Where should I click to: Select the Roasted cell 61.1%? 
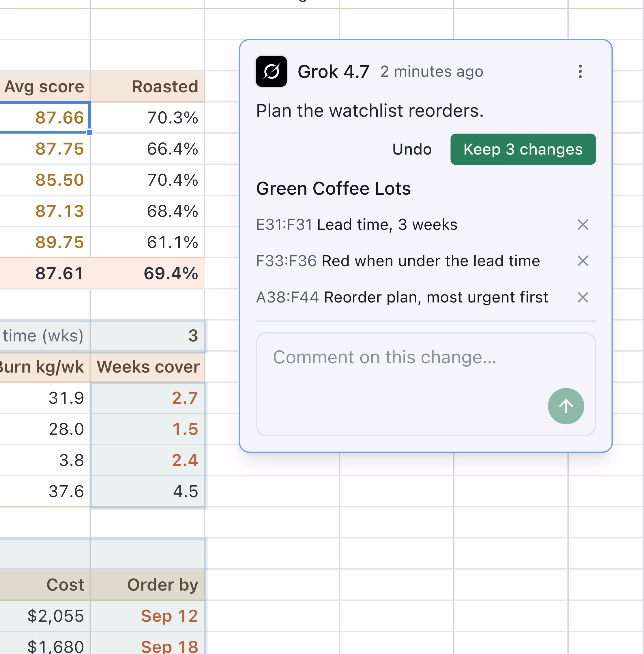(147, 242)
